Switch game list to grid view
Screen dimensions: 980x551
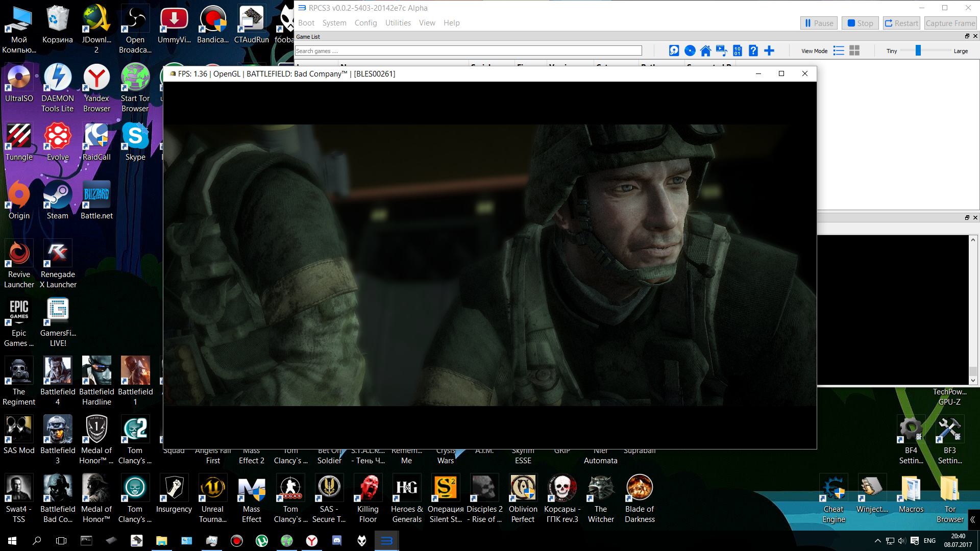[x=854, y=51]
